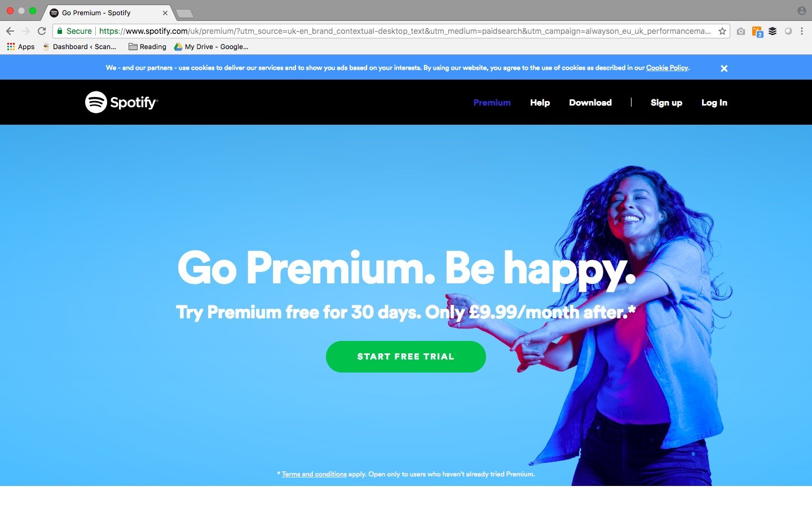Click Log In in the header
The height and width of the screenshot is (508, 812).
point(714,103)
